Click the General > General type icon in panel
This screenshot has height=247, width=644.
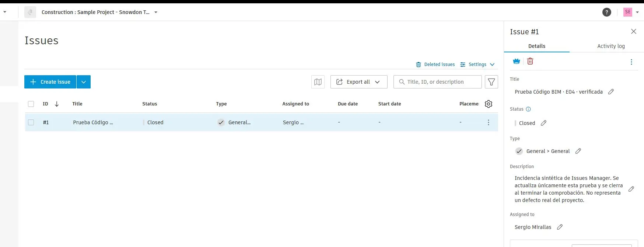[519, 151]
